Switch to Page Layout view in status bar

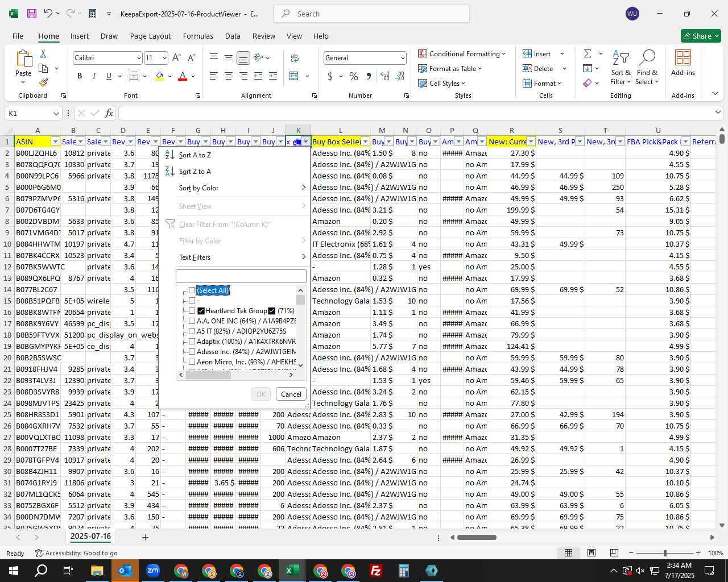[x=591, y=552]
